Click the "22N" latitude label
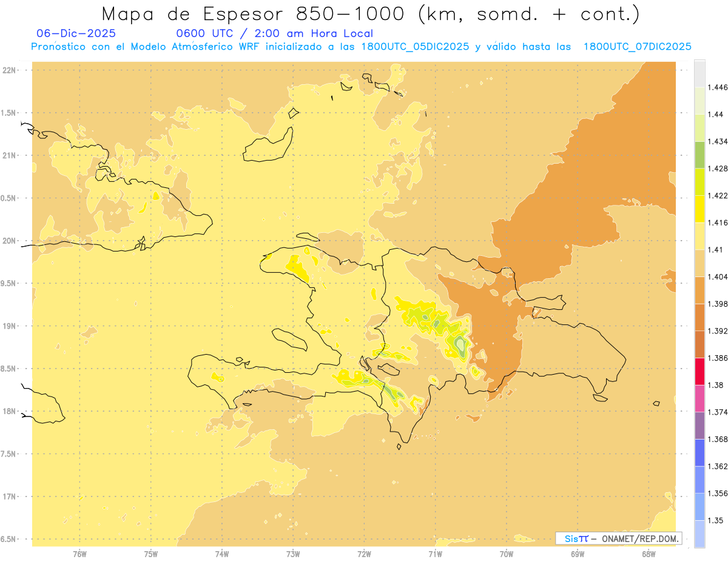Image resolution: width=728 pixels, height=562 pixels. (10, 70)
